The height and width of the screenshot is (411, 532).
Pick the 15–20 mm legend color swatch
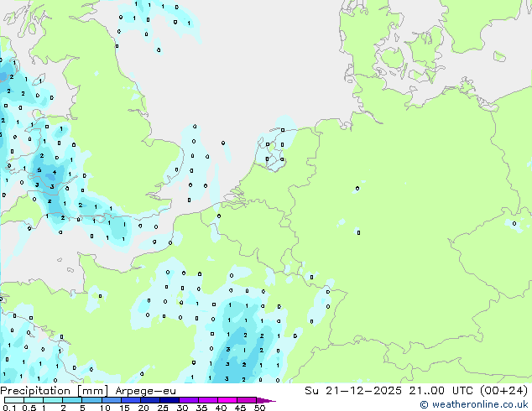[x=131, y=400]
